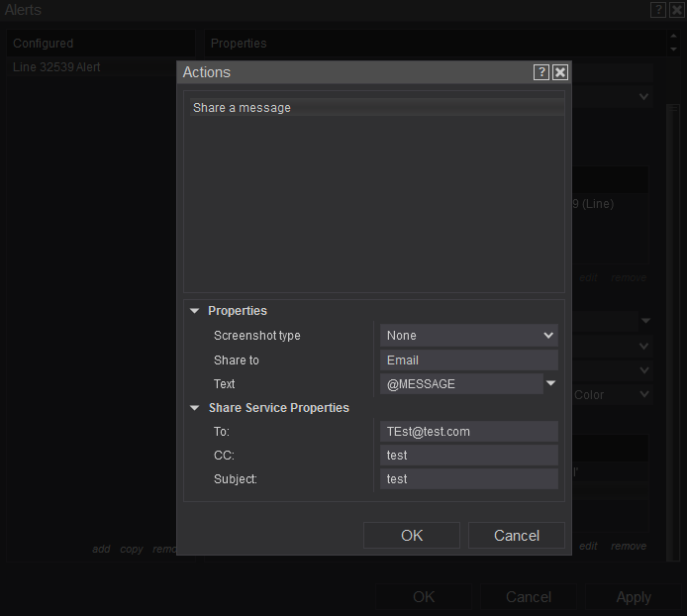Image resolution: width=687 pixels, height=616 pixels.
Task: Click the Share to Email field
Action: (469, 360)
